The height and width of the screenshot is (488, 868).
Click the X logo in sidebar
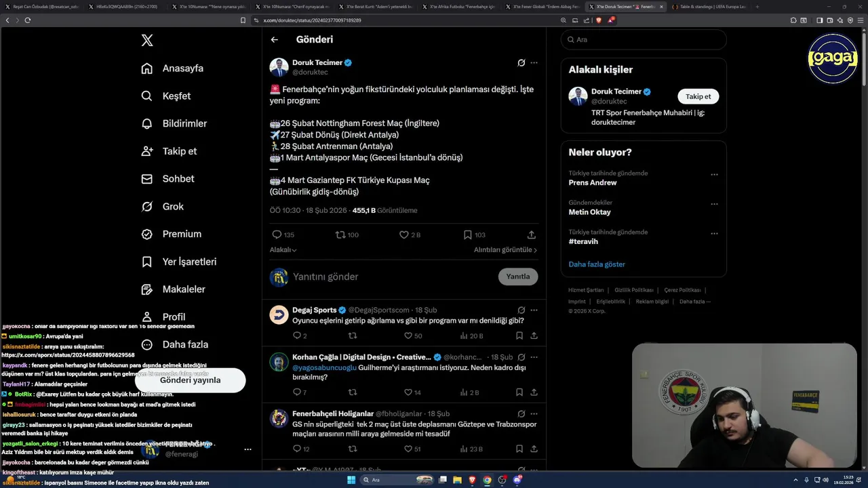coord(147,41)
